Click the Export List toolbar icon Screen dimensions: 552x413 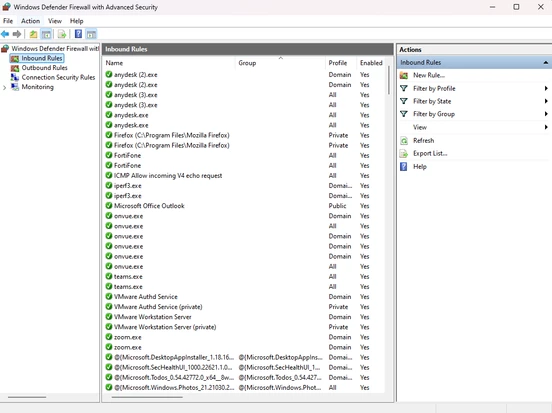[62, 34]
